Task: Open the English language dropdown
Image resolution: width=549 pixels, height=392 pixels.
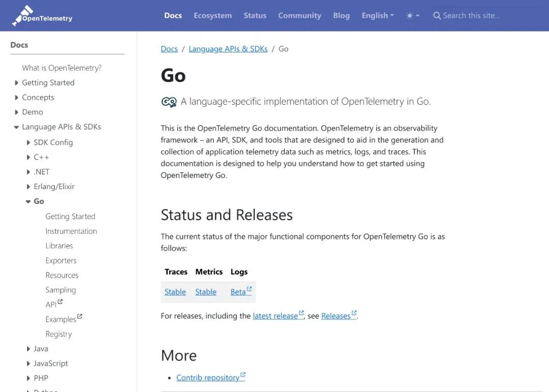Action: coord(378,16)
